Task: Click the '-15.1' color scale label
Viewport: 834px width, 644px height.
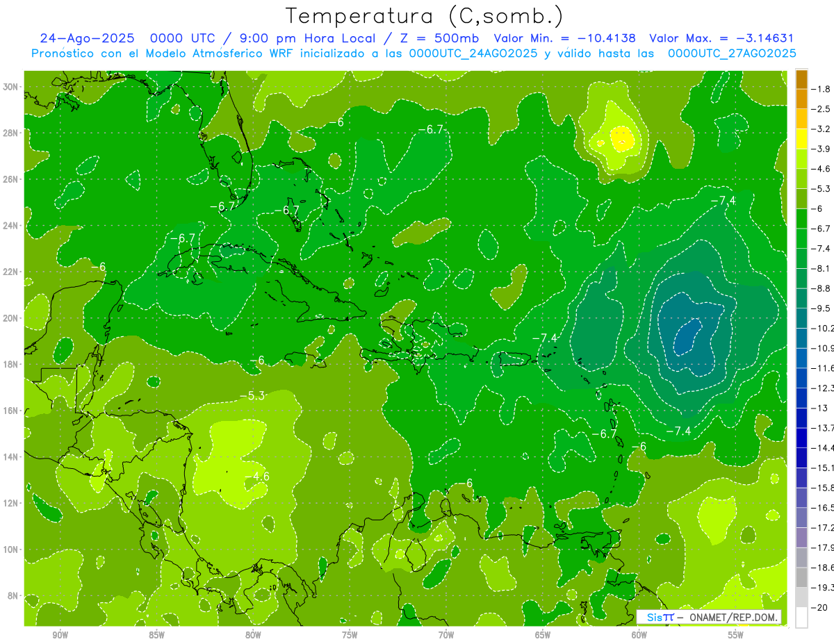Action: (x=823, y=468)
